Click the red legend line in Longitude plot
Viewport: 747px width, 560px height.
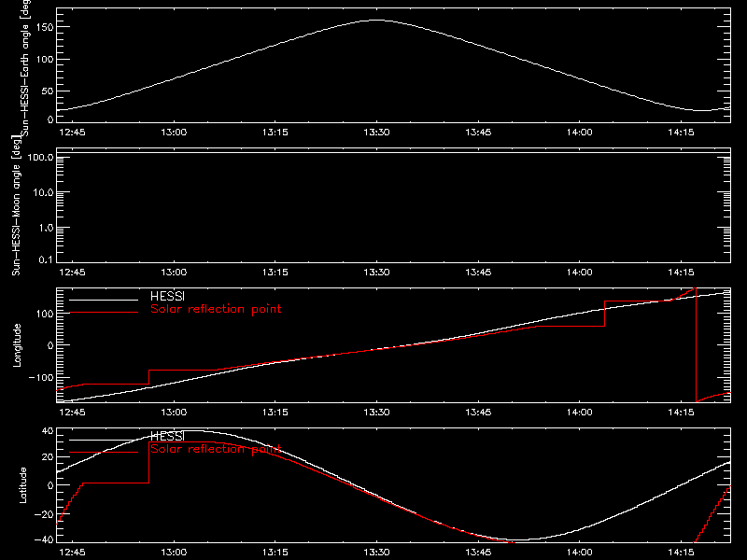point(104,313)
